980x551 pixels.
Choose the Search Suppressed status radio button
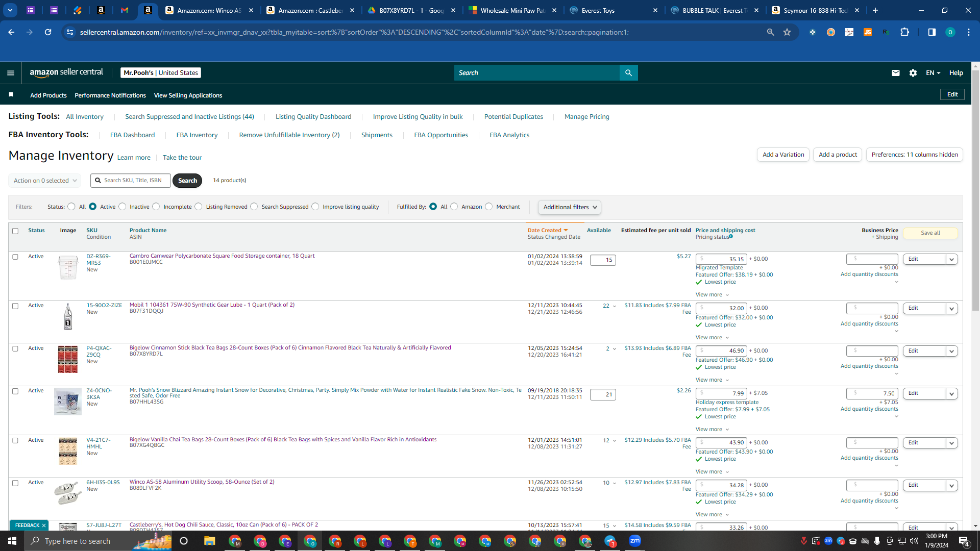click(254, 207)
